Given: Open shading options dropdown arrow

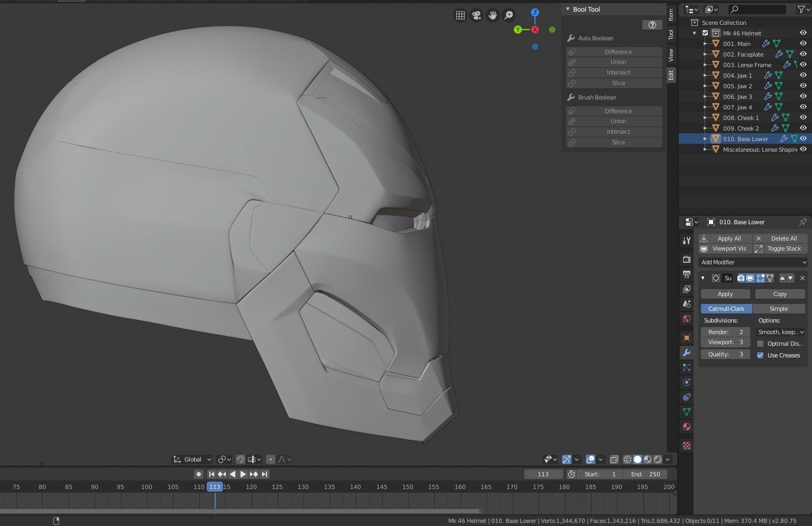Looking at the screenshot, I should [x=668, y=459].
